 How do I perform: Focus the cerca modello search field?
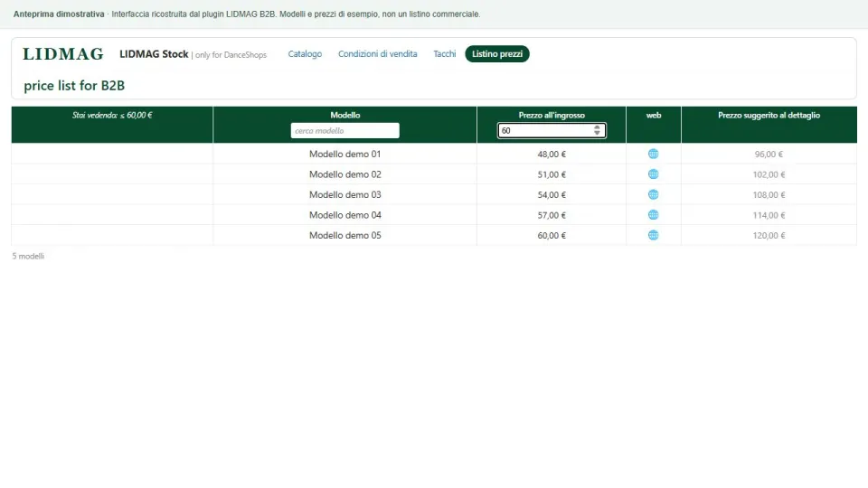click(344, 130)
